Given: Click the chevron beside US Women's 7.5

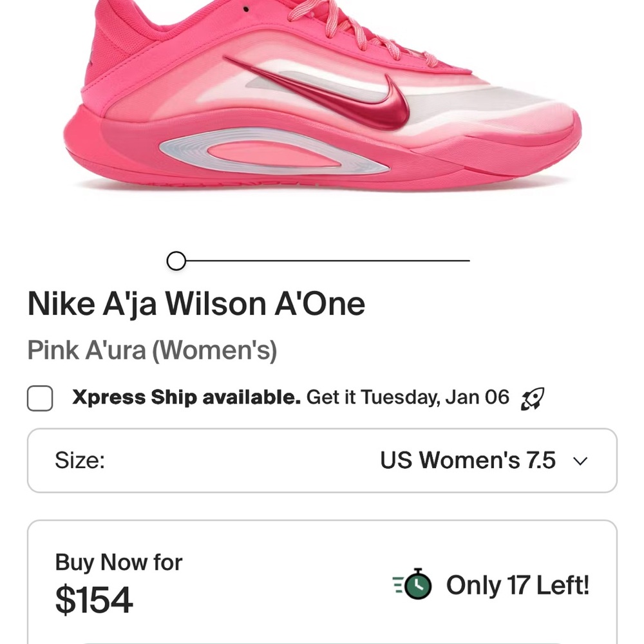Looking at the screenshot, I should [x=580, y=460].
